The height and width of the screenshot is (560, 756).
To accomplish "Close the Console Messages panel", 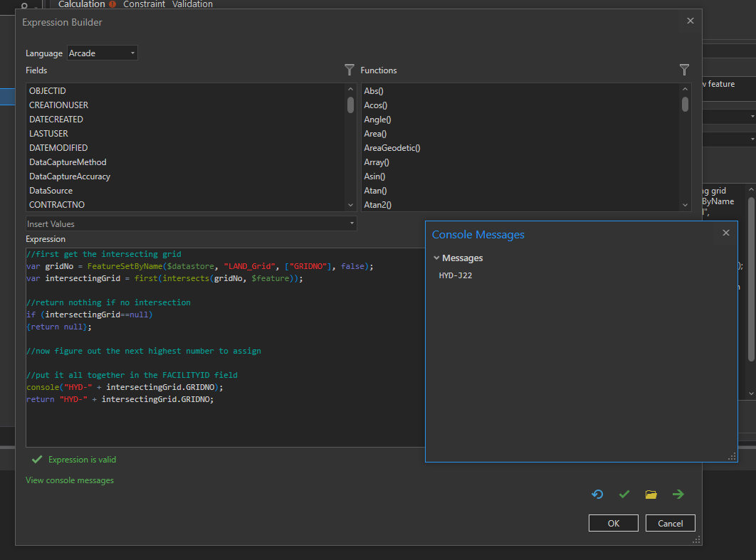I will tap(725, 233).
